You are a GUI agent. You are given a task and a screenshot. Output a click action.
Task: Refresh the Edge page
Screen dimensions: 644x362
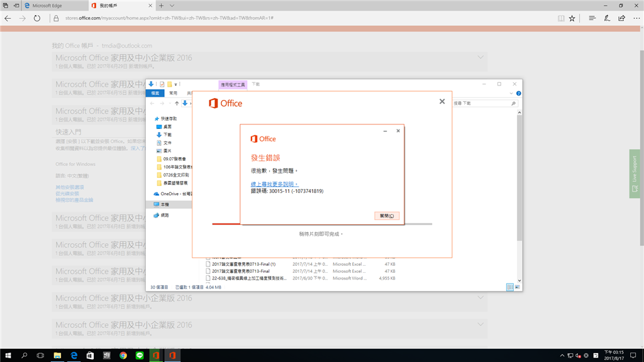click(x=37, y=18)
